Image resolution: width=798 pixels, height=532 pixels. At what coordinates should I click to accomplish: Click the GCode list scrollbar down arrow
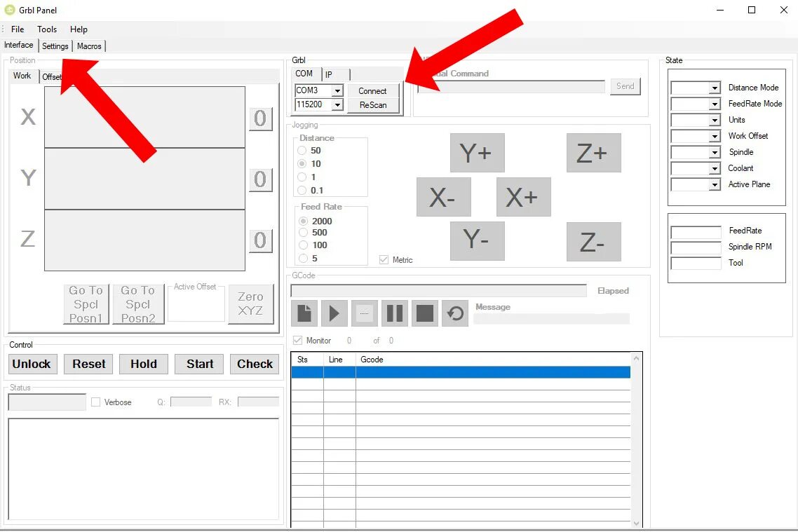click(x=636, y=523)
